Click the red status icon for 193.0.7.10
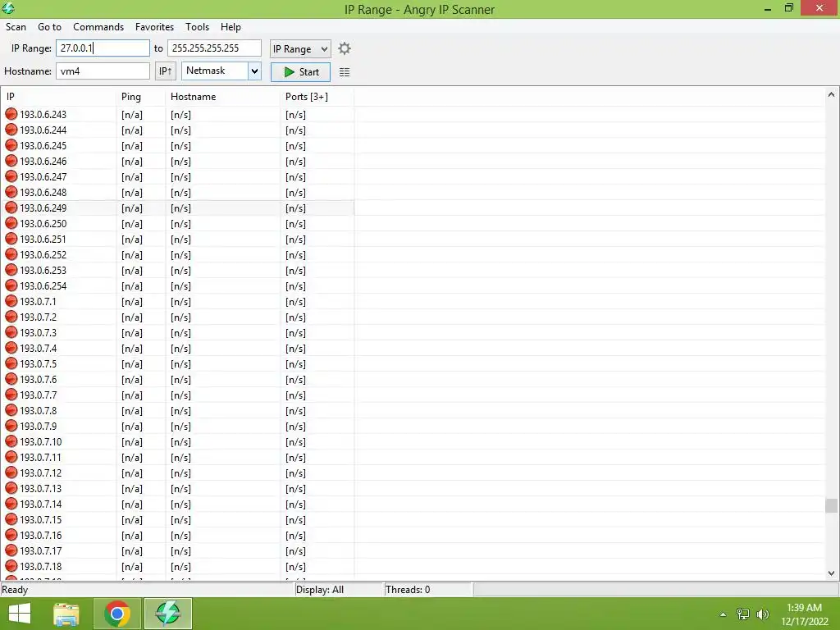840x630 pixels. pyautogui.click(x=11, y=441)
